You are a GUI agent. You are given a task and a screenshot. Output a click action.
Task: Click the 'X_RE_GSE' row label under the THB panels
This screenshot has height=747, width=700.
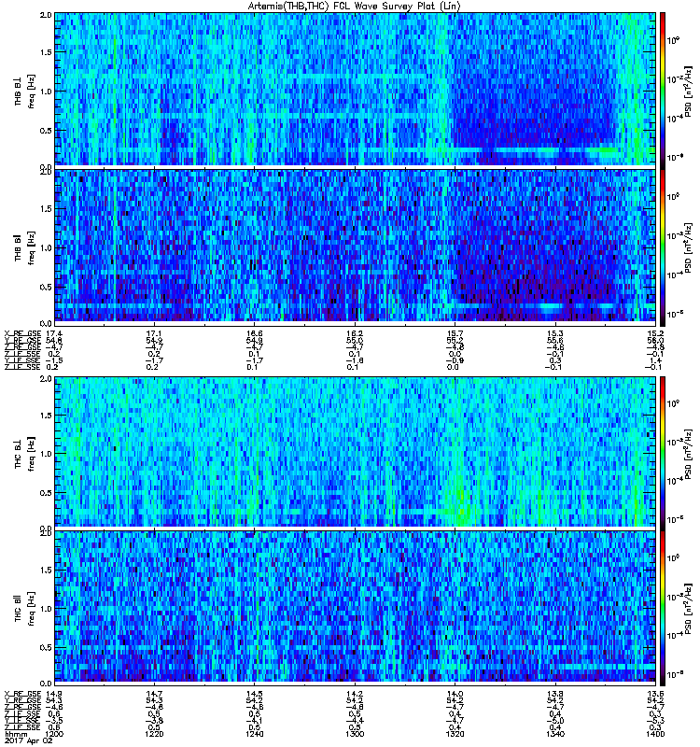[x=22, y=333]
